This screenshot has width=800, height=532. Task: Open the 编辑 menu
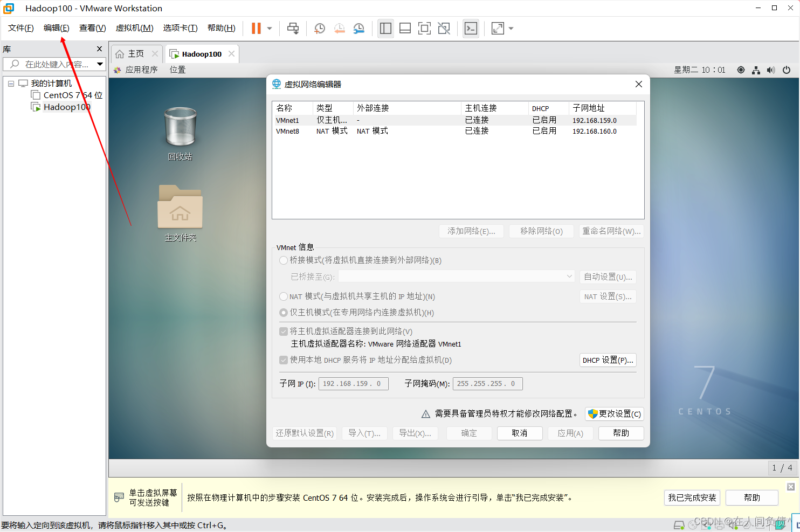coord(56,27)
